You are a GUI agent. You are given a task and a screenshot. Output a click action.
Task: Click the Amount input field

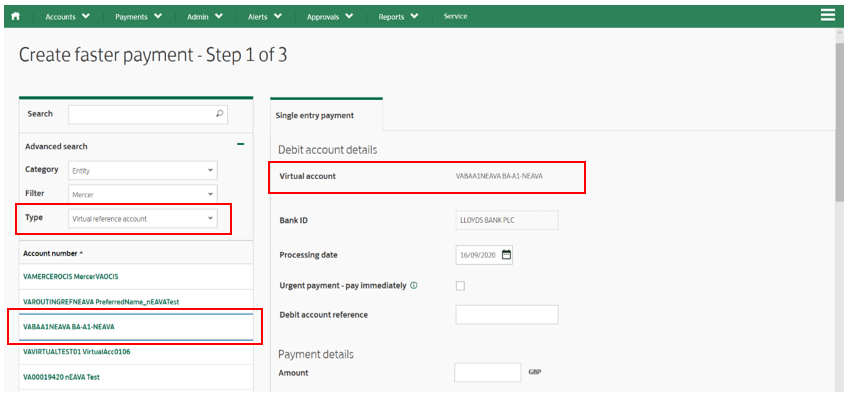[488, 372]
